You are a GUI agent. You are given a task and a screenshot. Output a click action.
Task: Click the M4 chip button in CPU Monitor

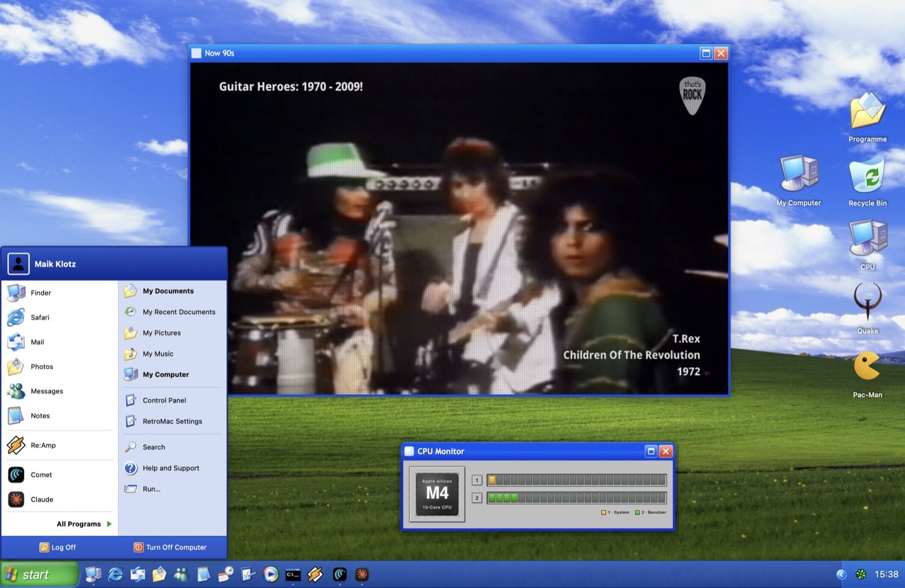[x=437, y=494]
